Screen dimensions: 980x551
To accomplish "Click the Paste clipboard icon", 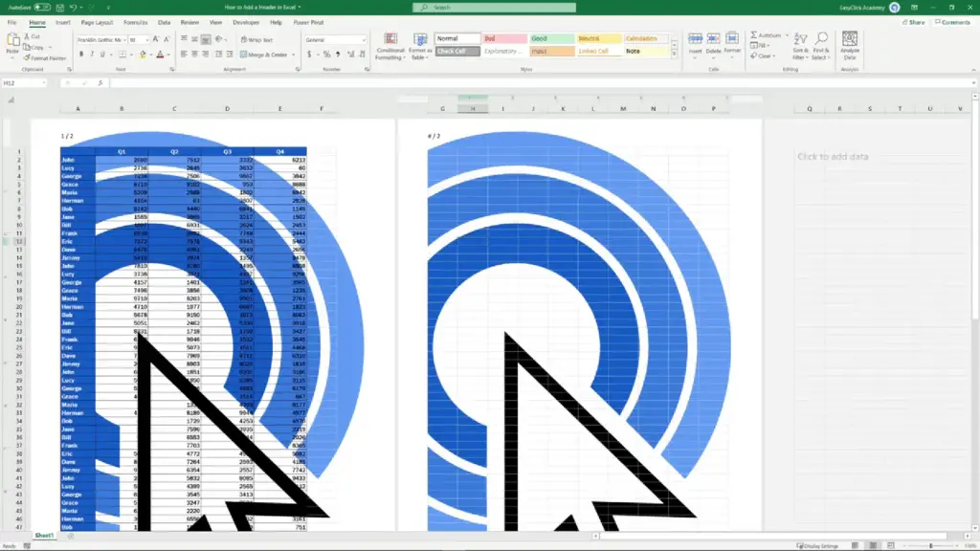I will (x=12, y=41).
